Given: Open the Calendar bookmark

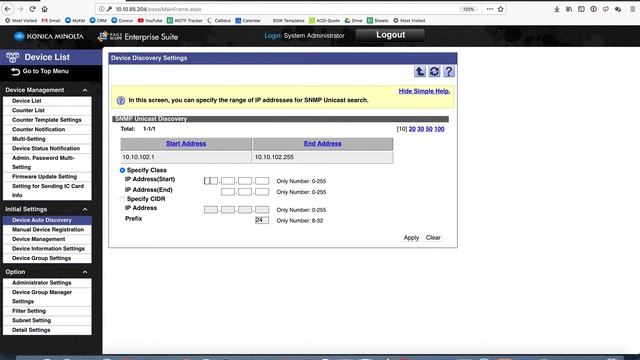Looking at the screenshot, I should click(x=248, y=20).
